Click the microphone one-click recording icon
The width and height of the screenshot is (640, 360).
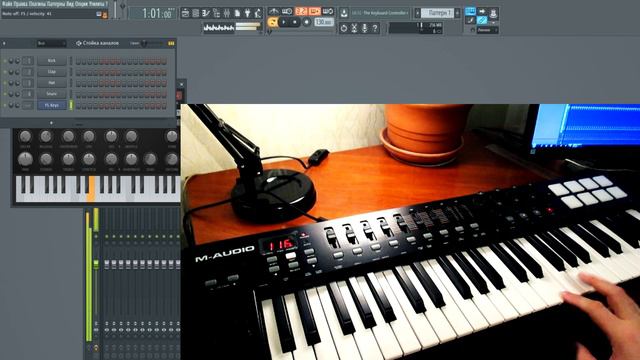(x=364, y=28)
